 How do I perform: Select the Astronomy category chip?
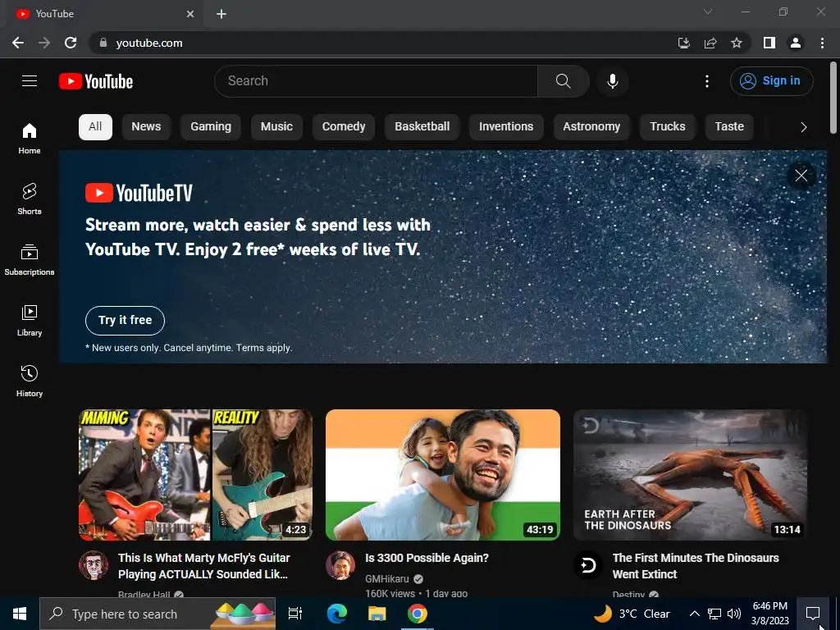pos(591,127)
